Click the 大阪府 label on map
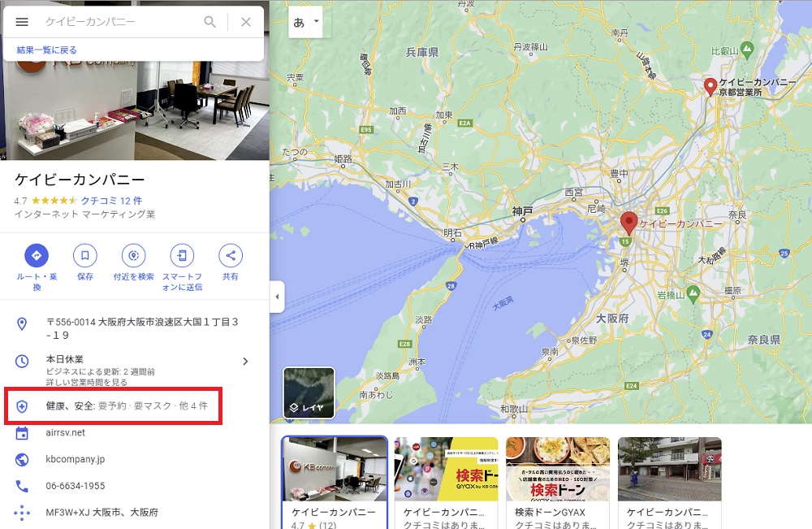Screen dimensions: 812x529 (612, 318)
